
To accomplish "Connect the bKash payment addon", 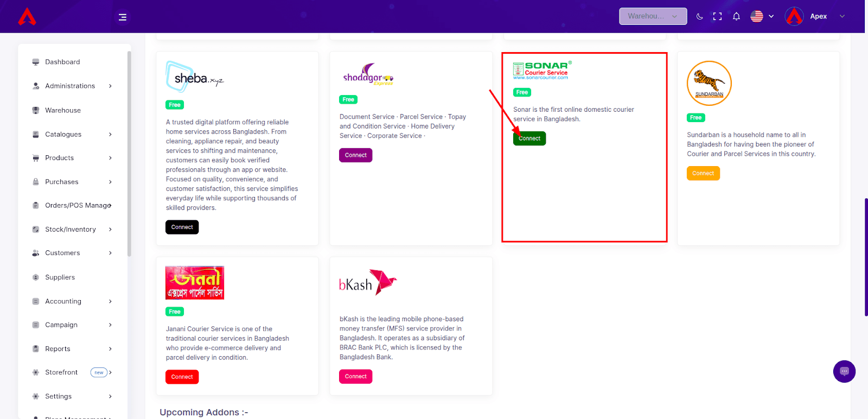I will [356, 376].
